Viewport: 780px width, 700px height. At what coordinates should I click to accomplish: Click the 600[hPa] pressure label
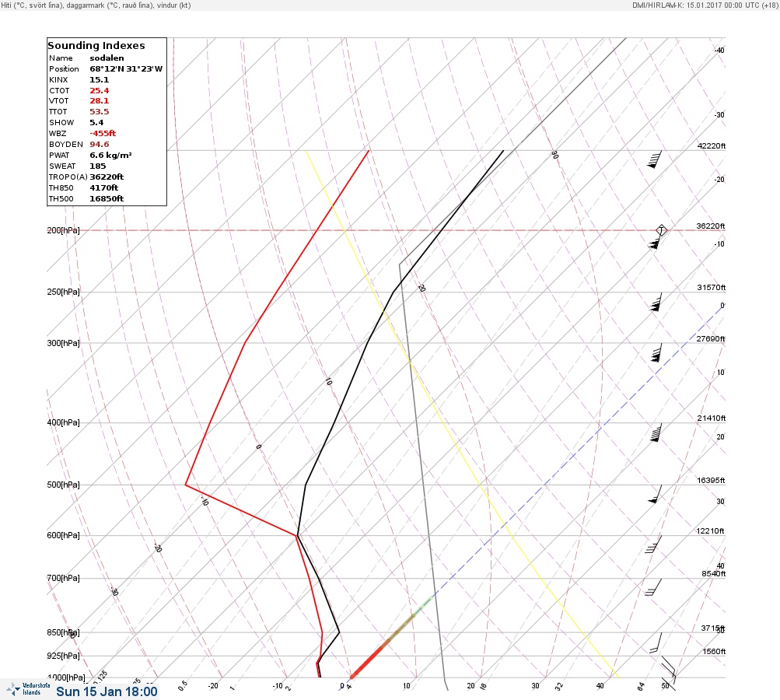pos(63,536)
